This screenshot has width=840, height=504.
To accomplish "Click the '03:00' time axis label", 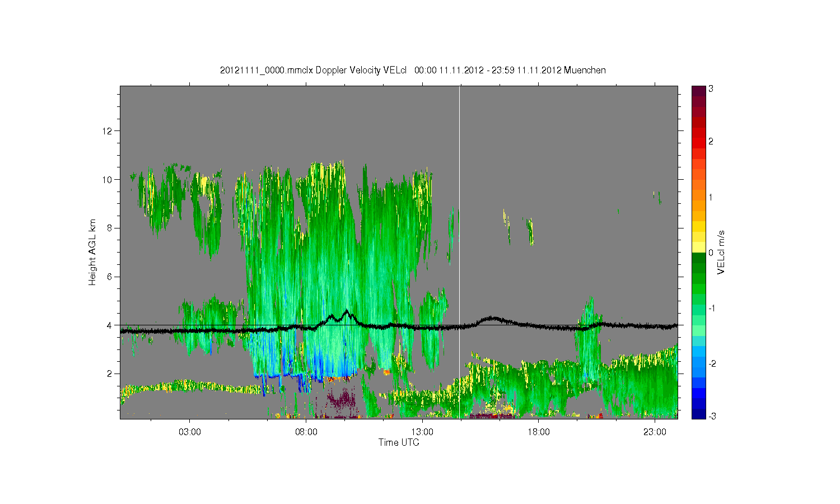I will (190, 432).
